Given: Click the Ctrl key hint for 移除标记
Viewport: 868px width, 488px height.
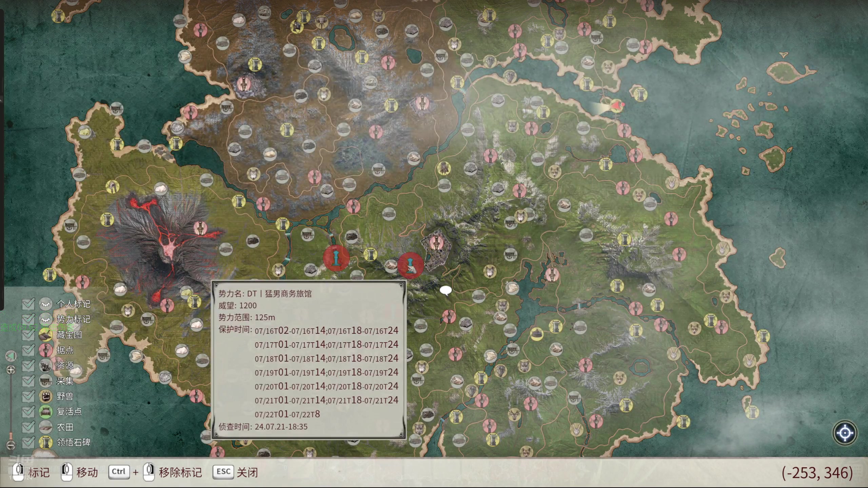Looking at the screenshot, I should [x=119, y=472].
